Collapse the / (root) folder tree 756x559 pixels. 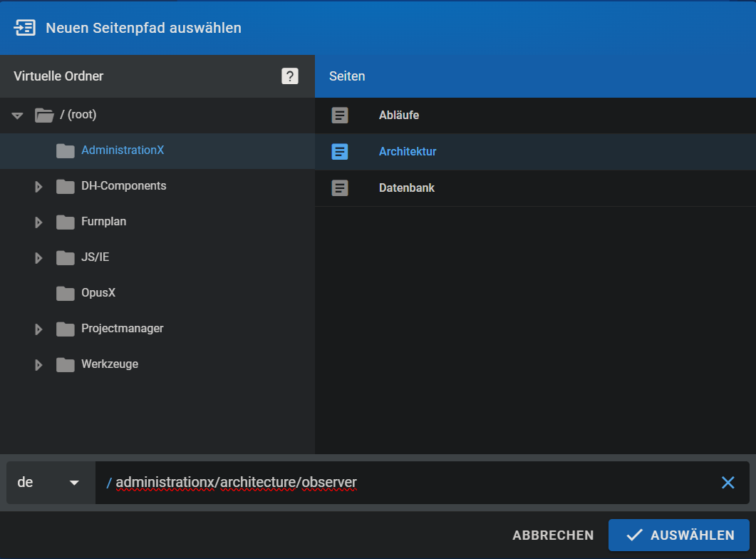click(x=18, y=115)
